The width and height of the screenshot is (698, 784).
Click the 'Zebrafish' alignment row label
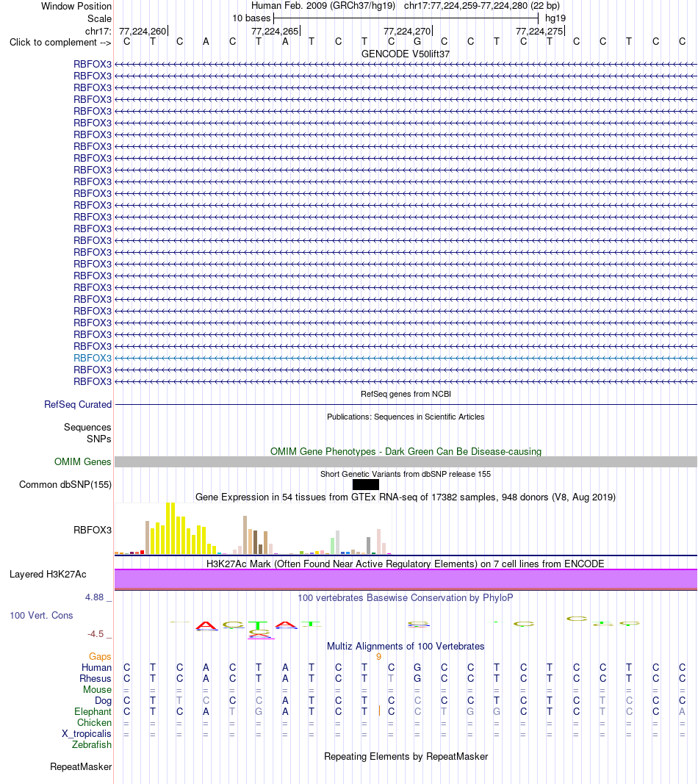(x=92, y=744)
